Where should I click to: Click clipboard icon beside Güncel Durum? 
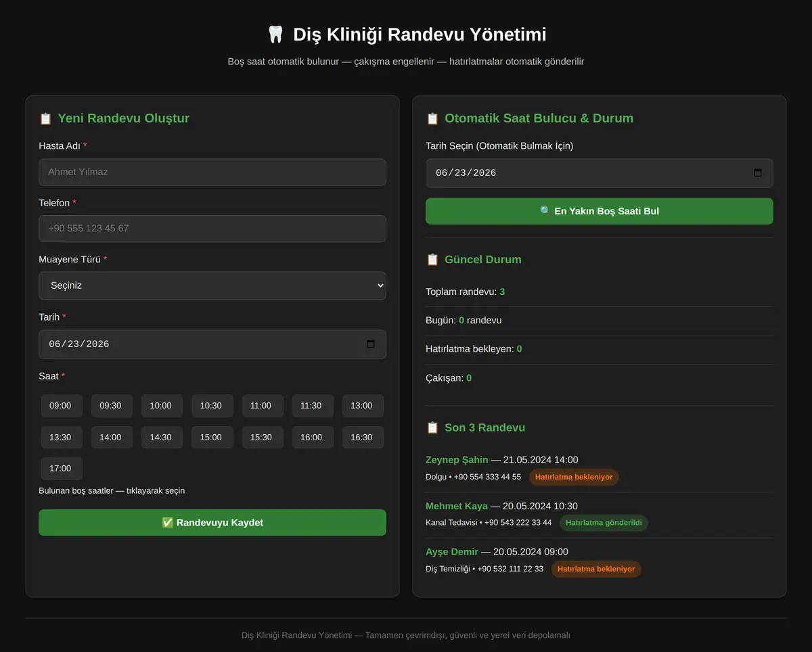tap(432, 260)
